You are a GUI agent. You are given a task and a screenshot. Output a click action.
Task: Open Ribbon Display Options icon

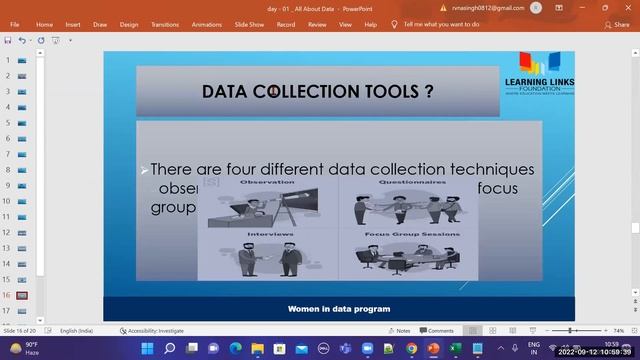click(559, 8)
